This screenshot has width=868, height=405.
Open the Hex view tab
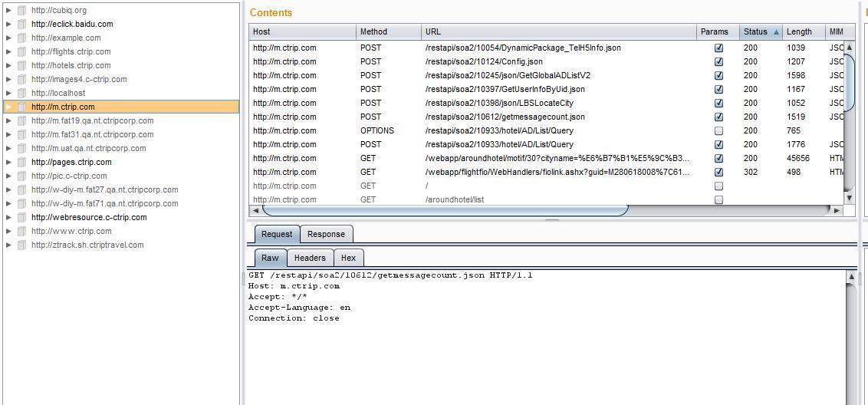pos(349,258)
